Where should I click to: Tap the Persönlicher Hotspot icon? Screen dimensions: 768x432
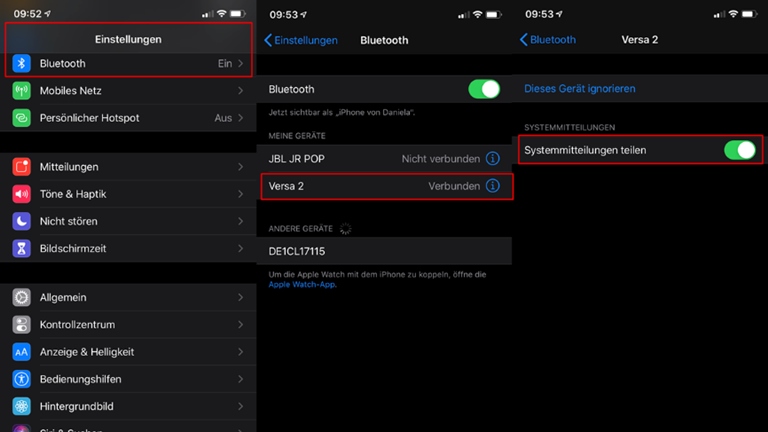[x=22, y=118]
